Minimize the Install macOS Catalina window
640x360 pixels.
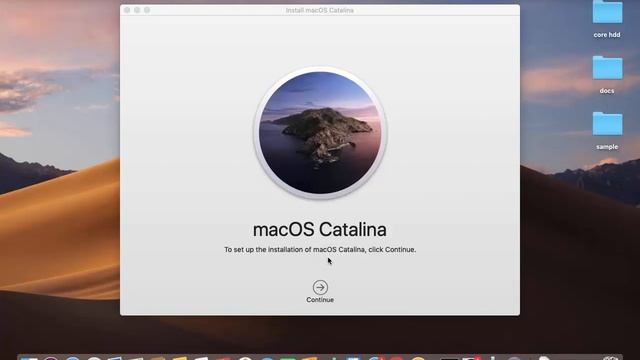[137, 10]
